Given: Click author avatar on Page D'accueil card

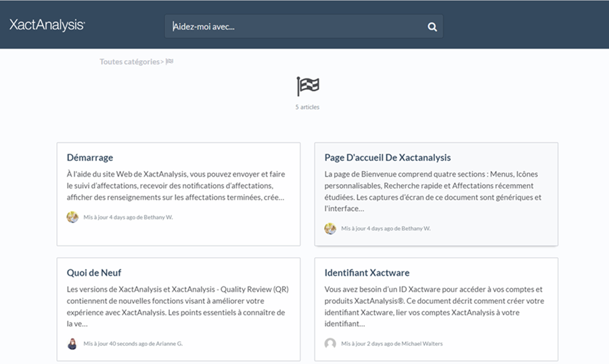Looking at the screenshot, I should point(330,229).
